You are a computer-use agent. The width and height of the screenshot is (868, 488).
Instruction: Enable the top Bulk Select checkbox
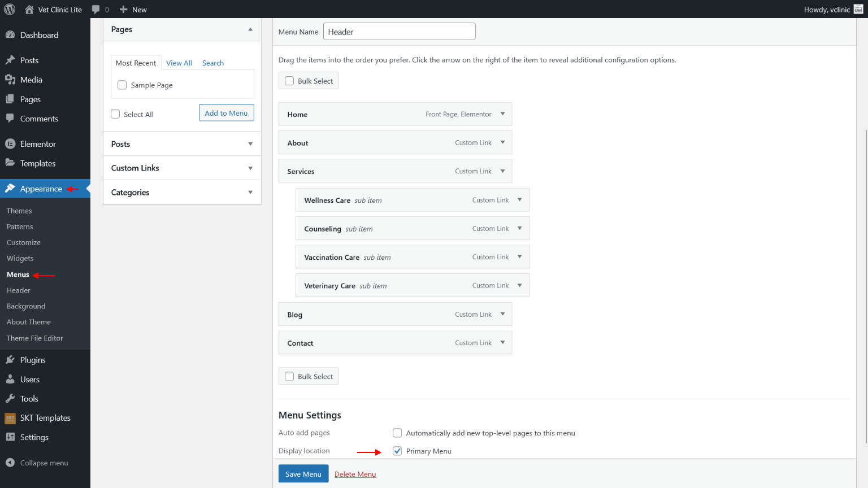pyautogui.click(x=289, y=81)
